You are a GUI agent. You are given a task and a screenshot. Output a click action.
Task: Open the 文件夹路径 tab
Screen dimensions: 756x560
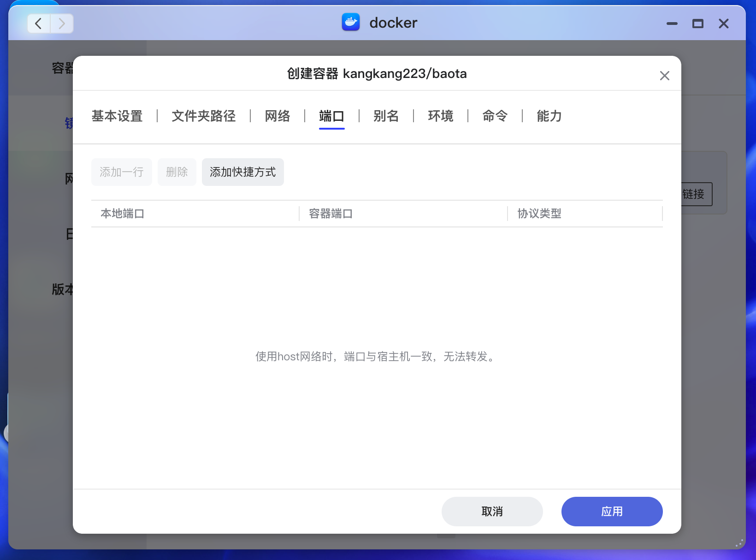(204, 116)
